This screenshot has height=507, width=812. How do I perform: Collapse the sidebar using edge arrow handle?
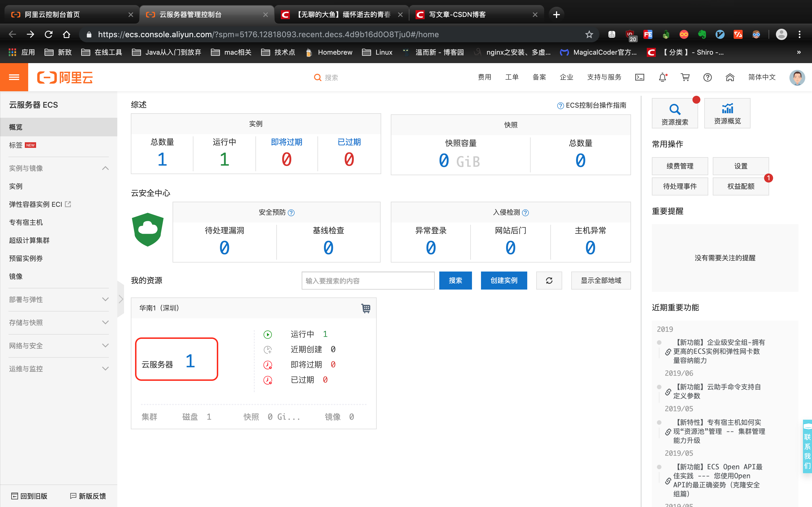[x=121, y=299]
